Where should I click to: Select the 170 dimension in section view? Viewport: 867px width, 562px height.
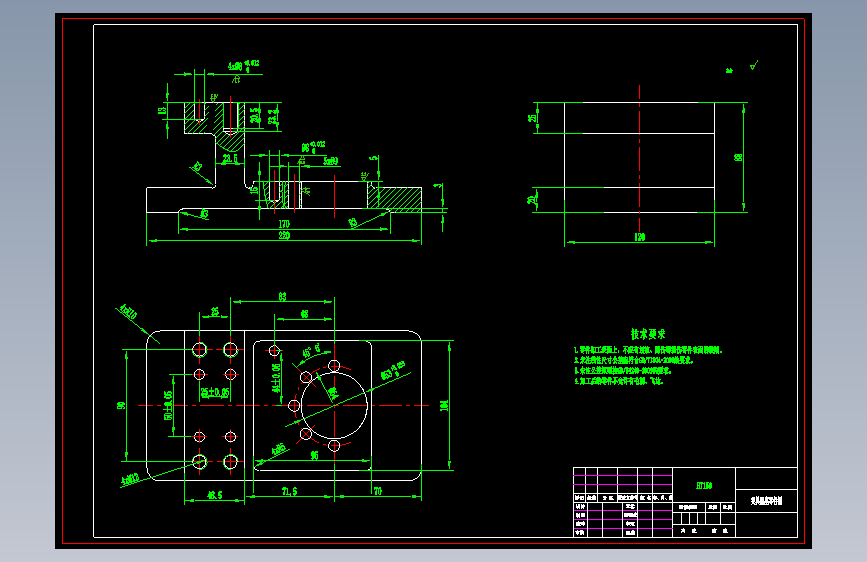point(284,224)
